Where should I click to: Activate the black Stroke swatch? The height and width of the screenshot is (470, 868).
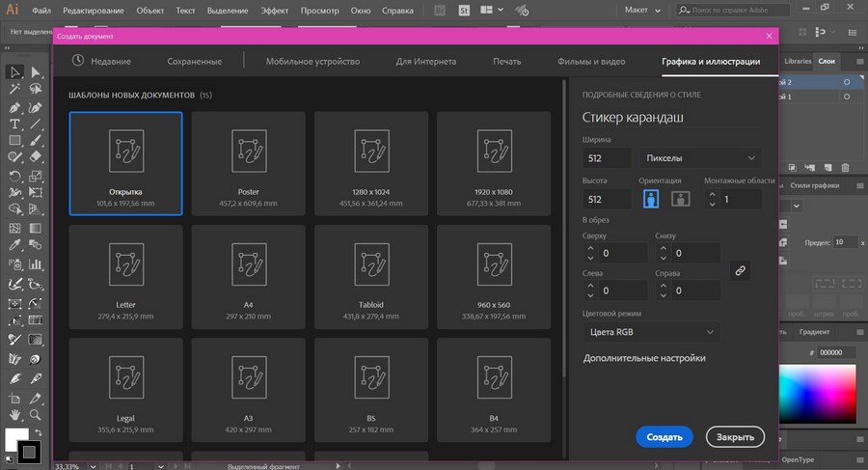click(29, 452)
